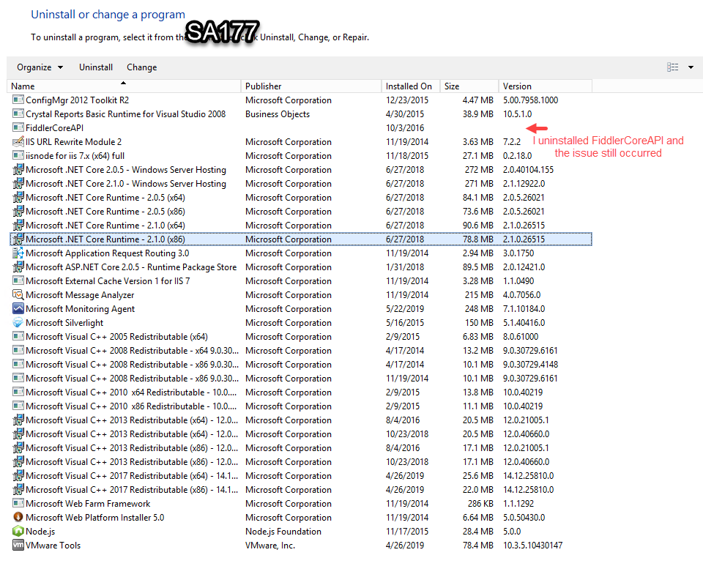Sort programs by the Installed On column
Viewport: 703px width, 588px height.
406,86
